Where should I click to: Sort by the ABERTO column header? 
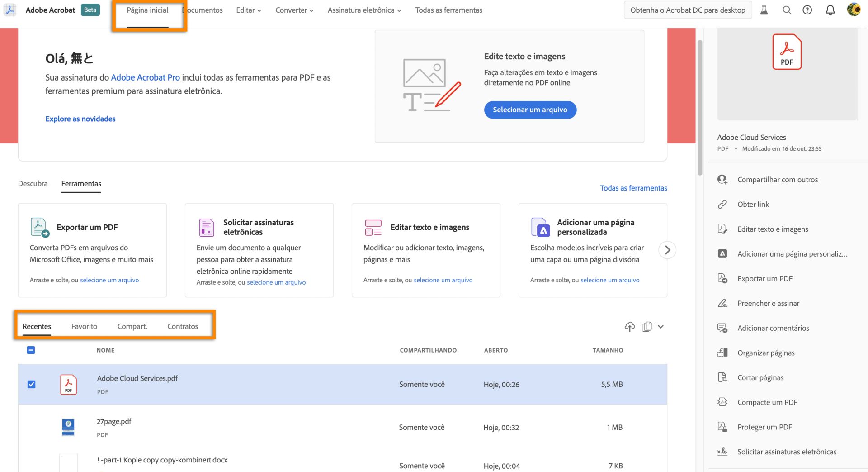tap(496, 350)
